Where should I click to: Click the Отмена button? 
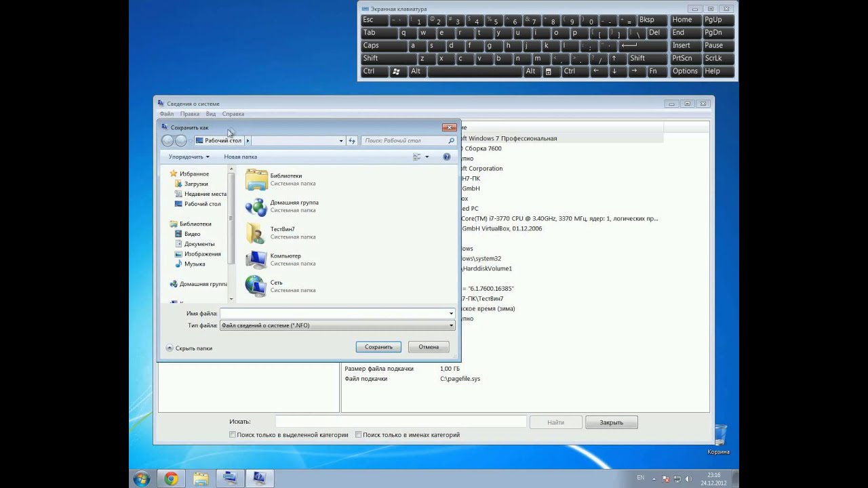coord(429,347)
